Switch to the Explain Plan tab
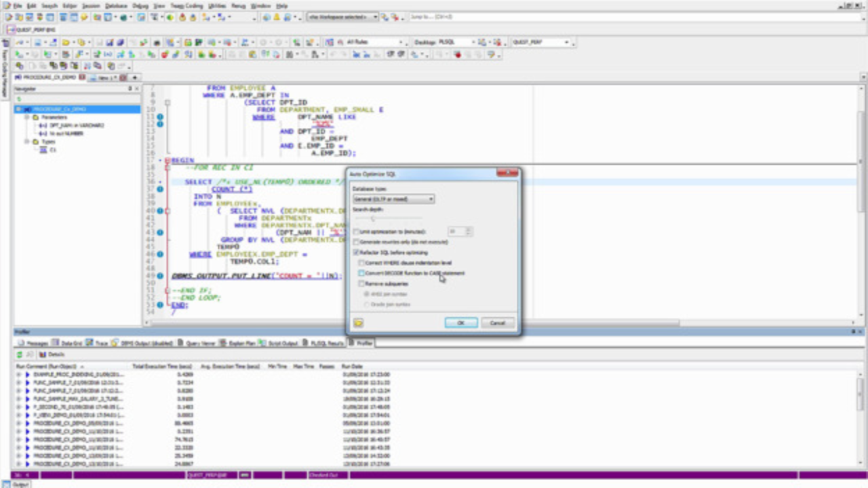The width and height of the screenshot is (868, 488). (239, 344)
